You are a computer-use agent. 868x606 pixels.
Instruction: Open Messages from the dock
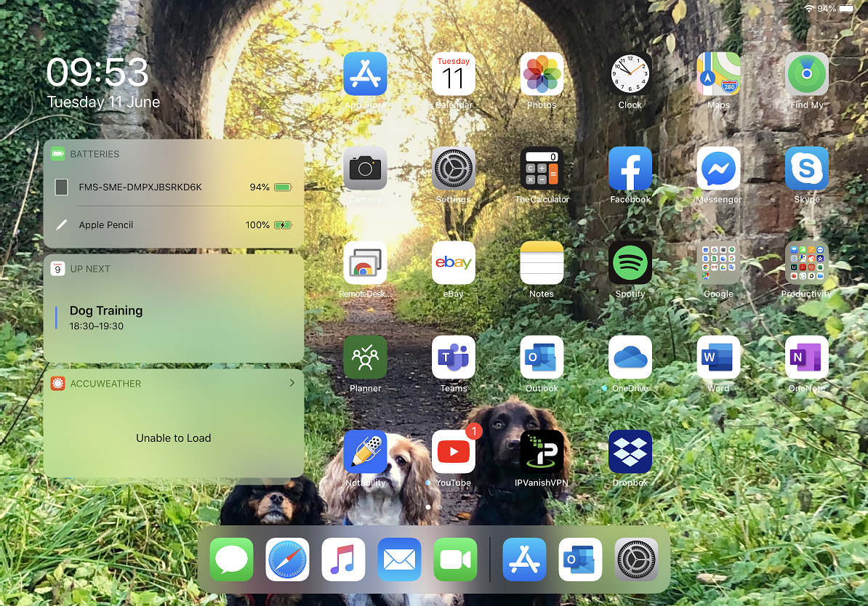coord(231,559)
